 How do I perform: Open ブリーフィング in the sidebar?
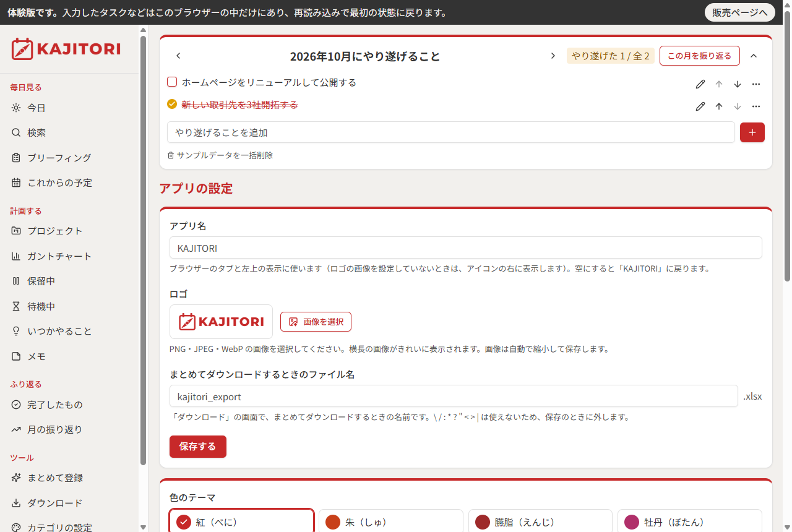pyautogui.click(x=69, y=158)
